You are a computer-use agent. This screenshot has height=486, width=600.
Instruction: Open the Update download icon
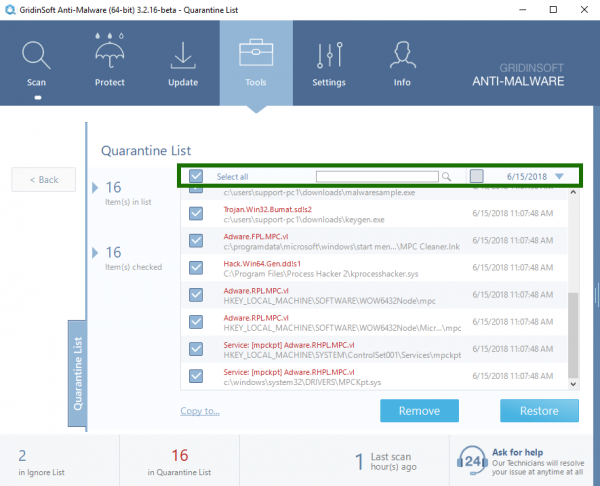pyautogui.click(x=183, y=55)
